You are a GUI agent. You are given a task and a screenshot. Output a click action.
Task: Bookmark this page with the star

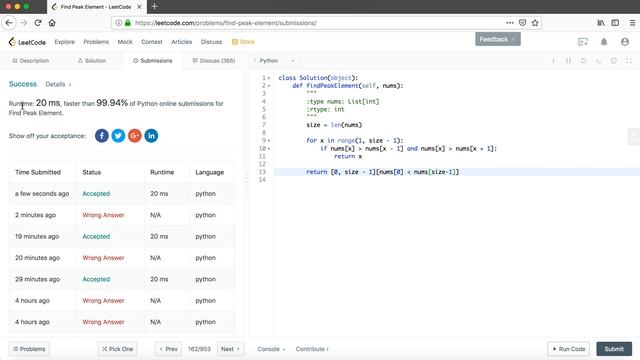(x=535, y=23)
